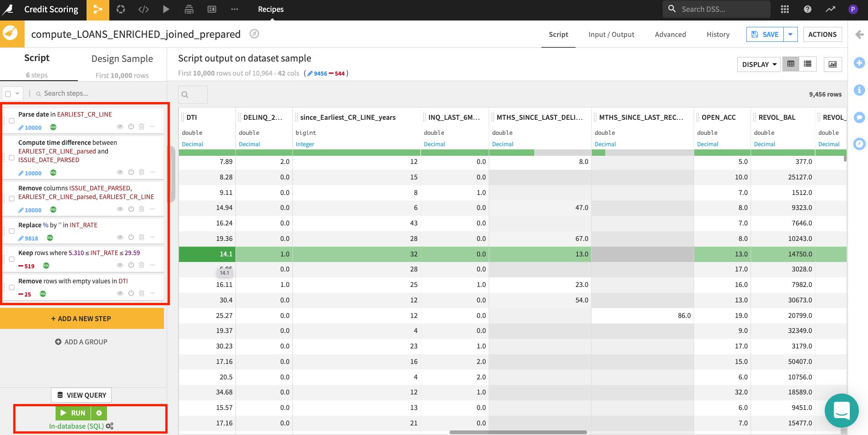868x435 pixels.
Task: Open the Save button dropdown arrow
Action: pyautogui.click(x=790, y=35)
